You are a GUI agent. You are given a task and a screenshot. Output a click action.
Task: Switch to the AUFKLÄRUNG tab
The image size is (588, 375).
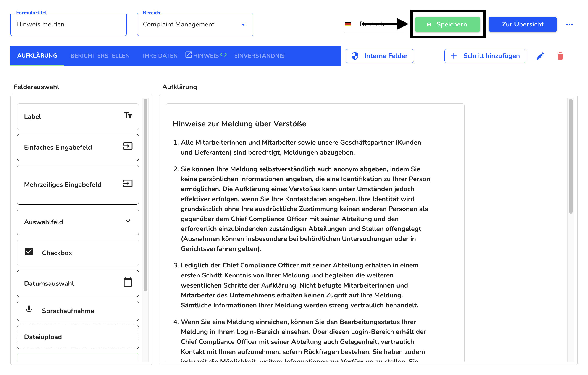point(37,56)
